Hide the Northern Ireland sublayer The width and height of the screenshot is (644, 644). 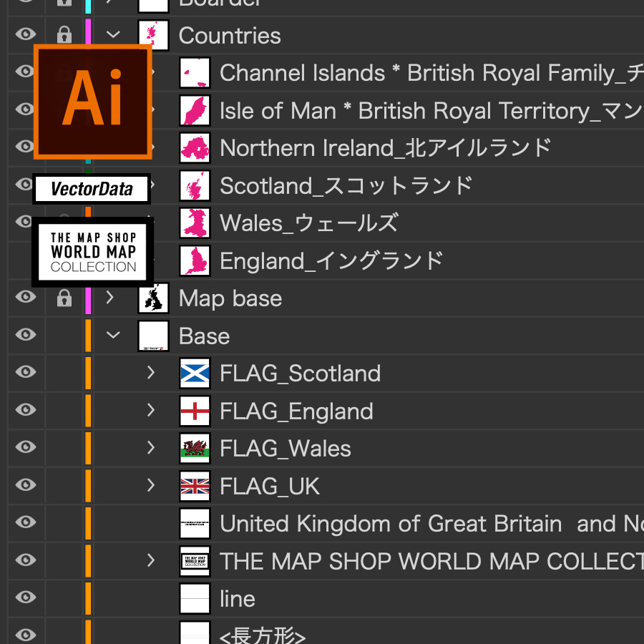(x=26, y=146)
